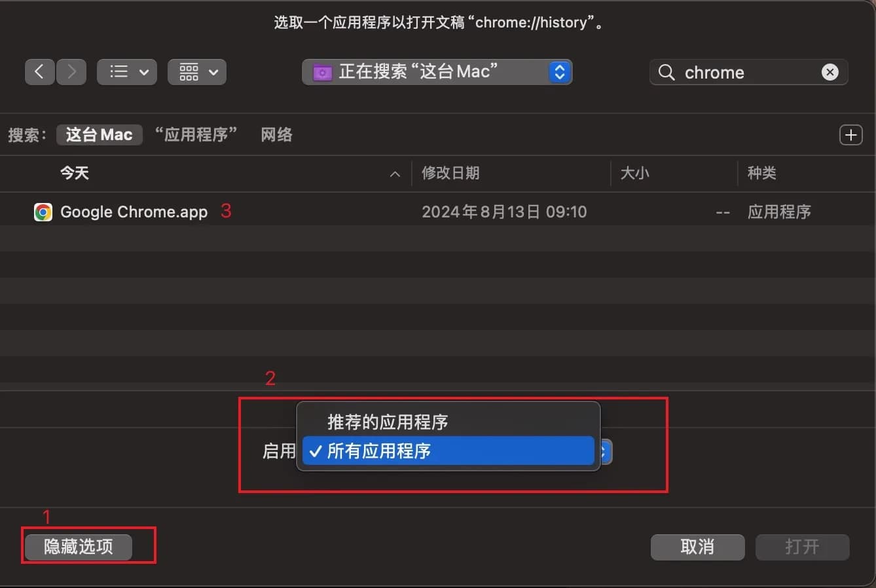The image size is (876, 588).
Task: Choose 推荐的应用程序 from the popup menu
Action: (448, 422)
